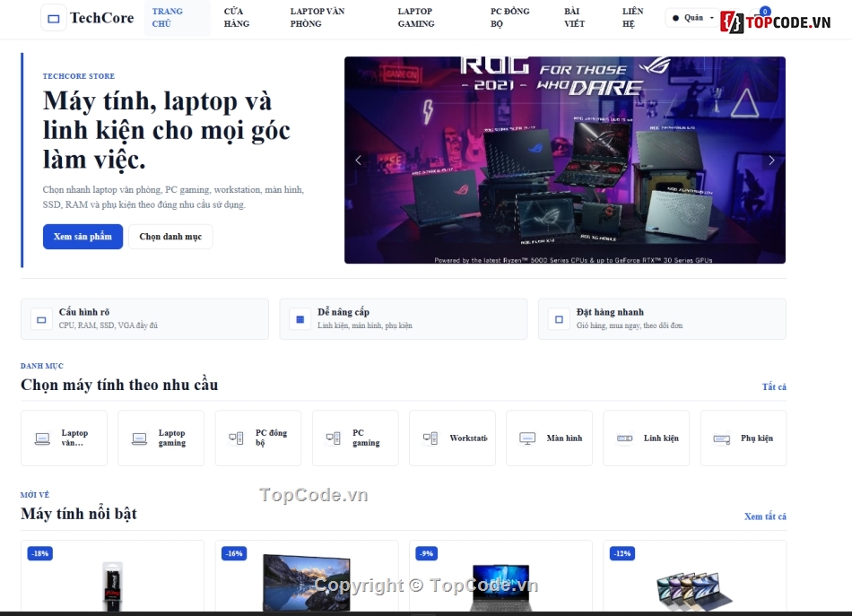Open the Laptop Văn Phòng menu item
Screen dimensions: 852x616
click(317, 17)
